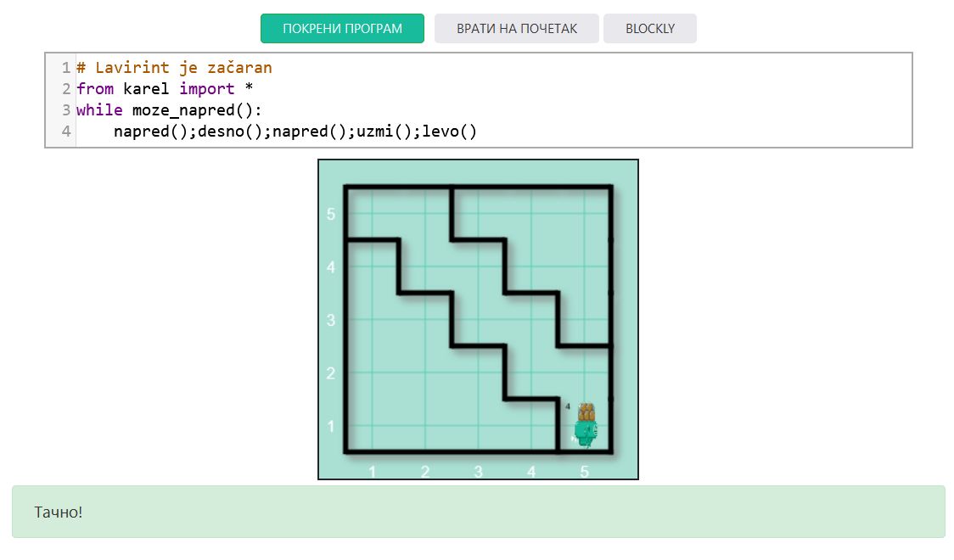954x560 pixels.
Task: Switch to the BLOCKLY editor
Action: click(x=649, y=28)
